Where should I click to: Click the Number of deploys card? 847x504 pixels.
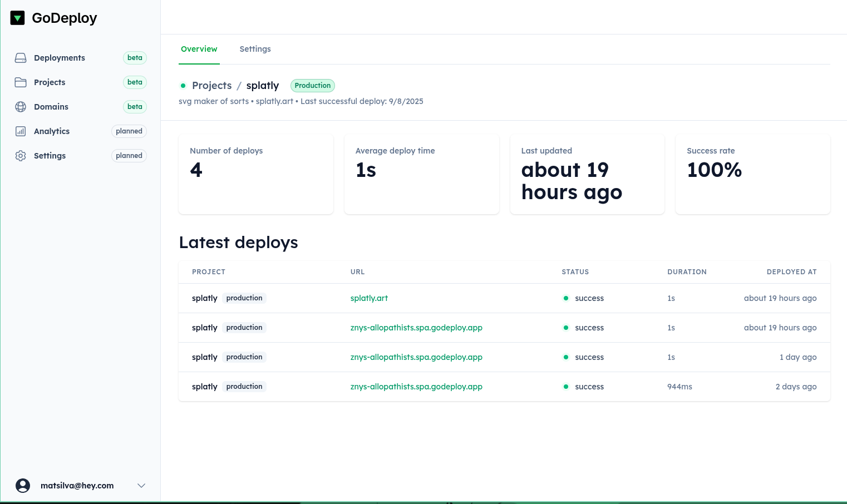click(x=256, y=174)
